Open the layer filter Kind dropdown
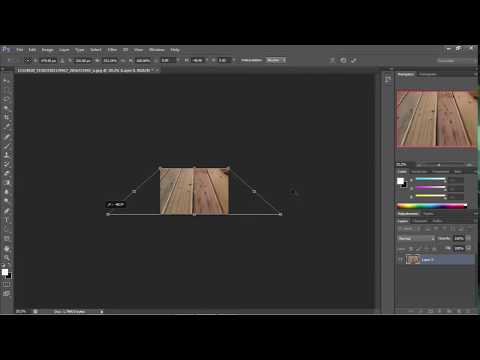Screen dimensions: 480x360 (407, 229)
